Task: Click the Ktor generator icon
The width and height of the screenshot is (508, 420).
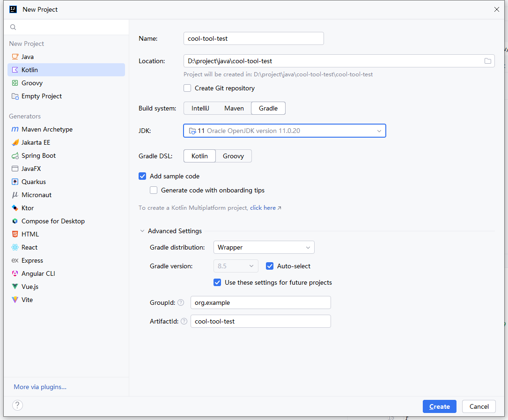Action: [x=15, y=208]
